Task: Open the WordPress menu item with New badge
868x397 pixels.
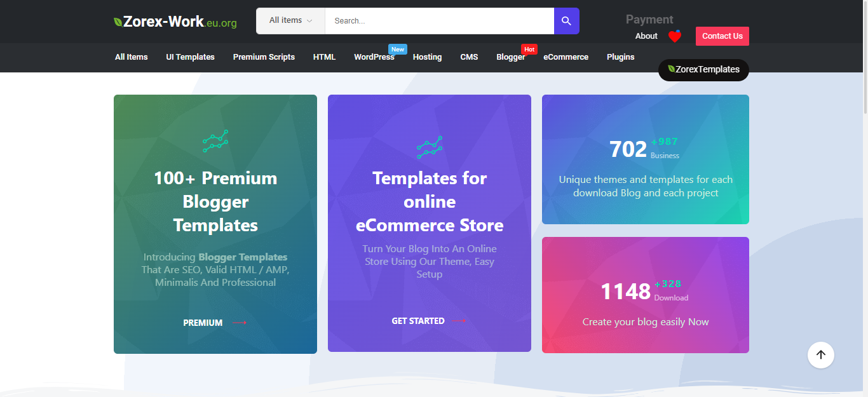Action: click(x=374, y=57)
